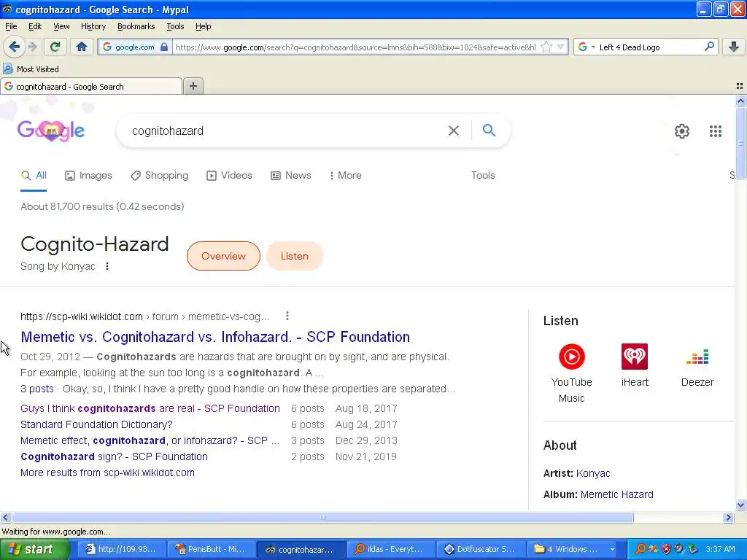
Task: Open options dots beside scp-wiki result URL
Action: pos(287,316)
